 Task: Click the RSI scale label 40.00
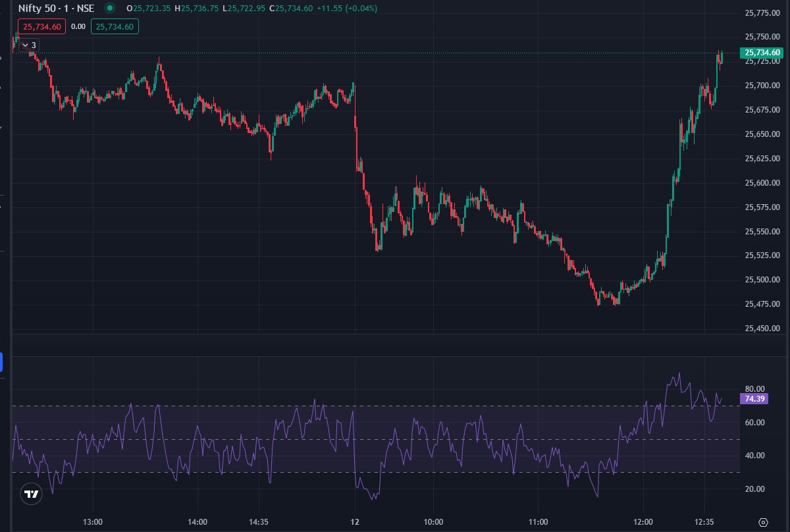[754, 456]
